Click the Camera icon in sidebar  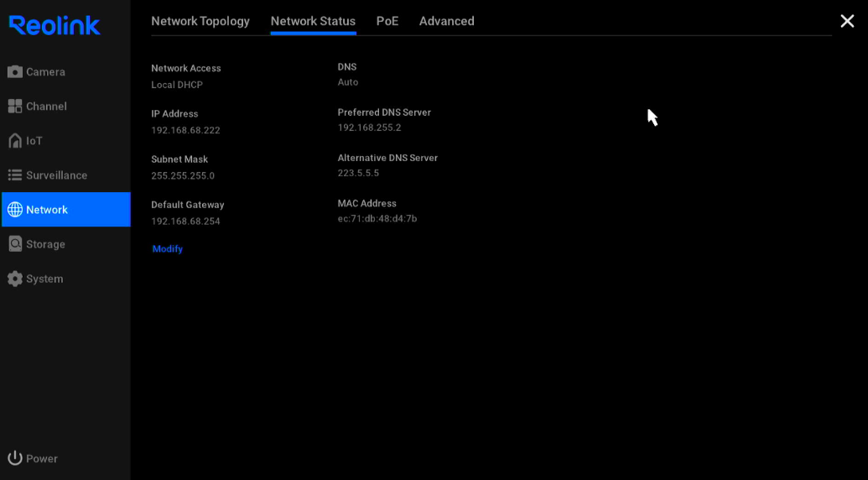[15, 72]
